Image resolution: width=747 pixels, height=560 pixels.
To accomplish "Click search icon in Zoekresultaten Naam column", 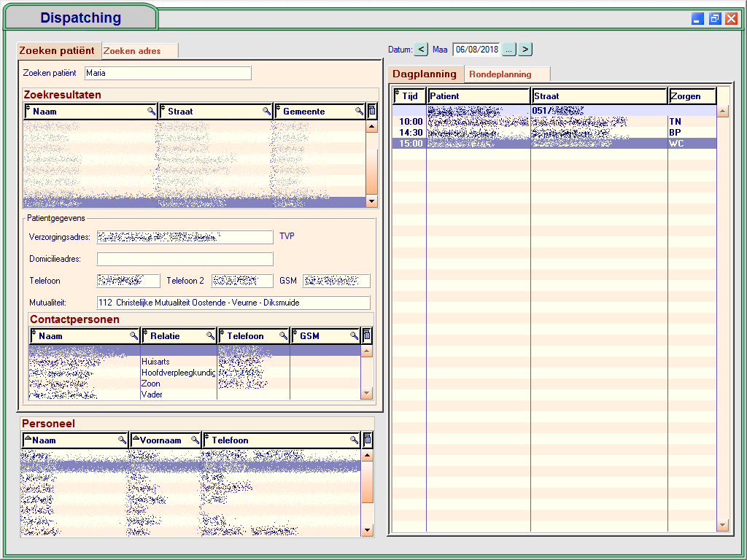I will (152, 112).
